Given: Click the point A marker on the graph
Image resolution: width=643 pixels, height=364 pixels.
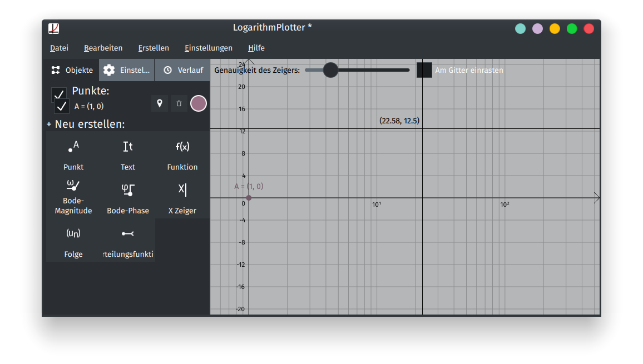Looking at the screenshot, I should [x=249, y=198].
